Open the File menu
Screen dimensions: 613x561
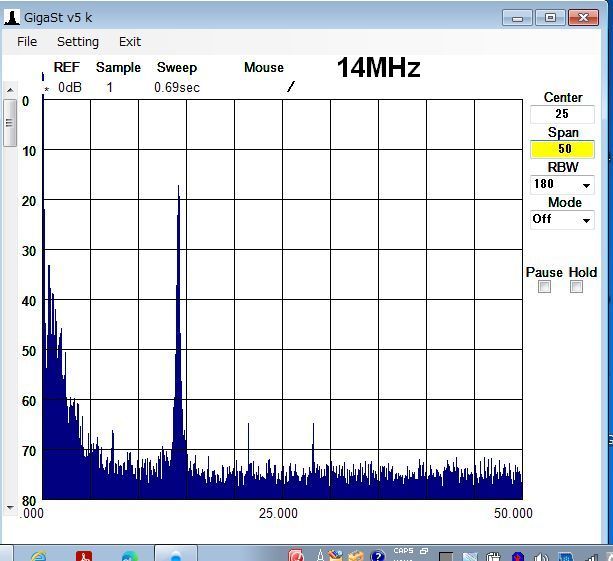pyautogui.click(x=27, y=42)
